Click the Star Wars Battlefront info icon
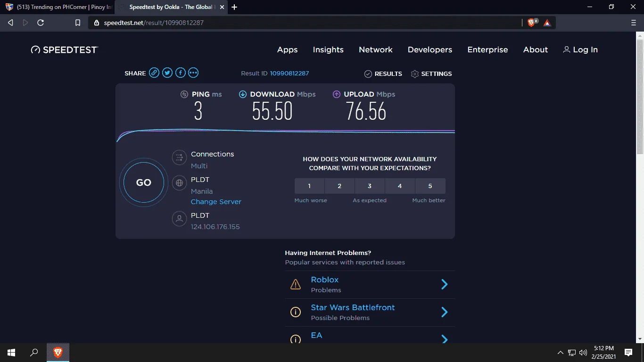Viewport: 644px width, 362px height. click(296, 312)
